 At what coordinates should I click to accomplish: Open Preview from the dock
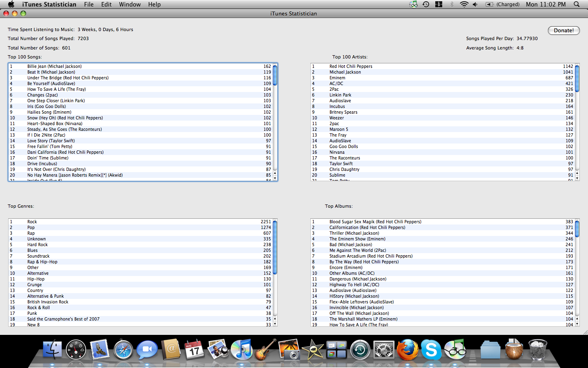[218, 349]
